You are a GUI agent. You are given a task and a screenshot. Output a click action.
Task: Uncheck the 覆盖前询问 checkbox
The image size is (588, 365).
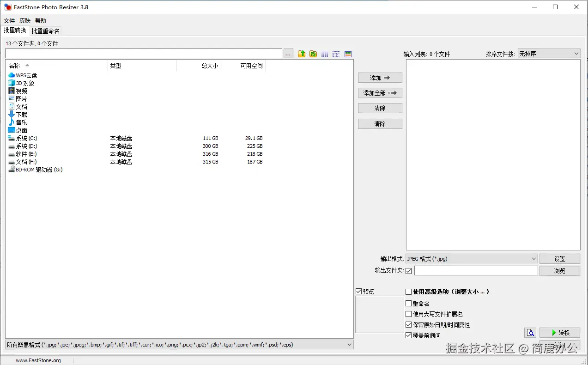pyautogui.click(x=409, y=335)
